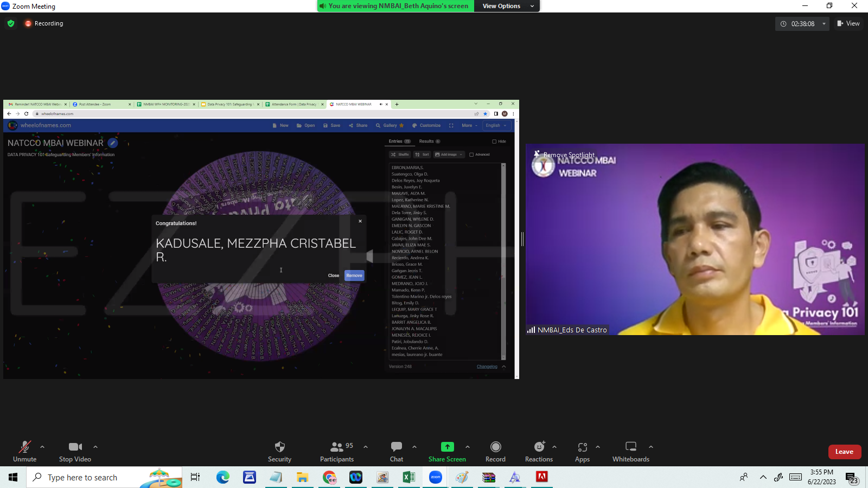This screenshot has height=488, width=868.
Task: Open a saved wheel
Action: 305,125
